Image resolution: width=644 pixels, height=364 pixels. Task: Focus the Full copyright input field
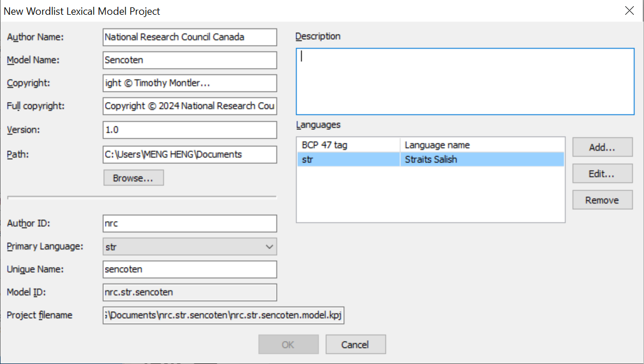[190, 106]
